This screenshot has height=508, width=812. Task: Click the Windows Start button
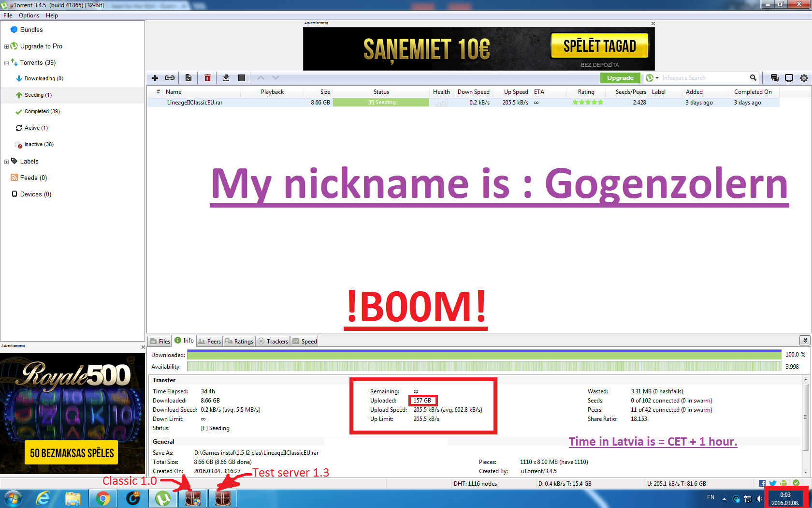pos(13,498)
